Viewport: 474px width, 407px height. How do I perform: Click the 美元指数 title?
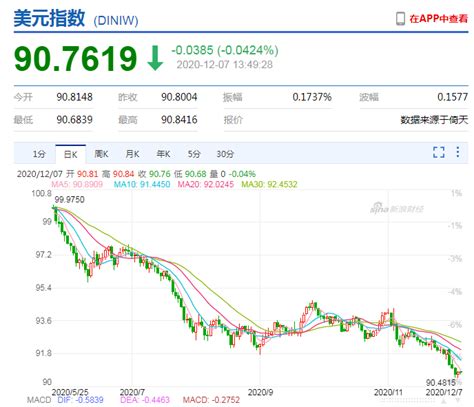coord(49,18)
